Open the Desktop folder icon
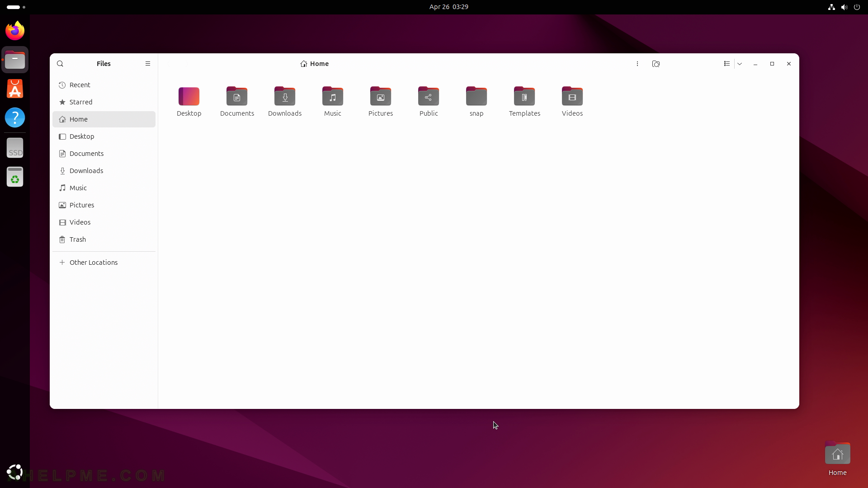The width and height of the screenshot is (868, 488). pos(189,96)
